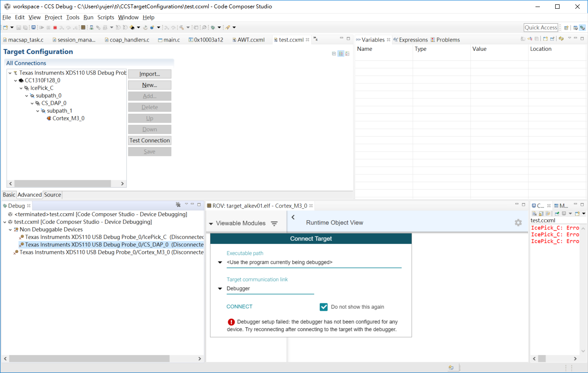Click the search flashlight toolbar icon
This screenshot has width=588, height=373.
point(227,28)
